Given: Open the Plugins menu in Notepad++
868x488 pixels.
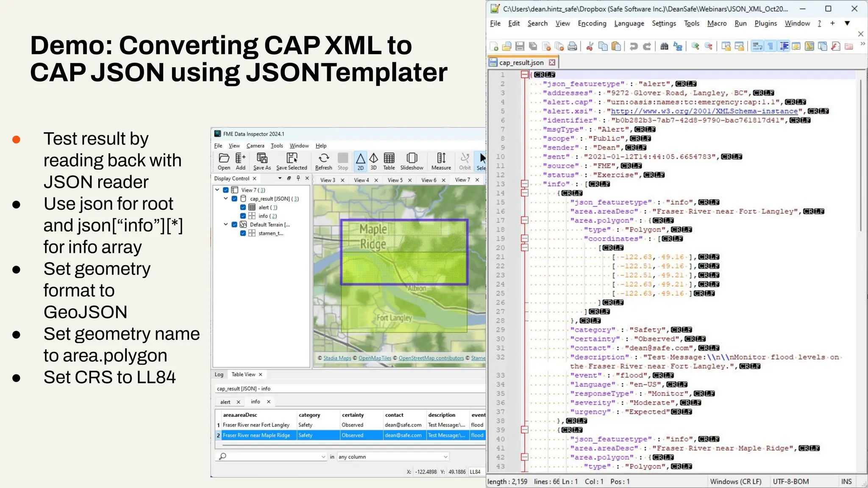Looking at the screenshot, I should tap(765, 23).
